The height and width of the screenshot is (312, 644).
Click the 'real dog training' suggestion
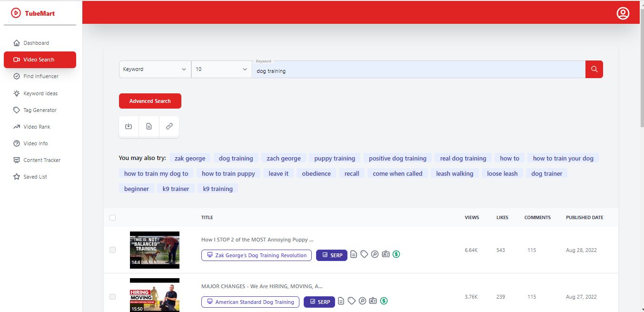(463, 158)
